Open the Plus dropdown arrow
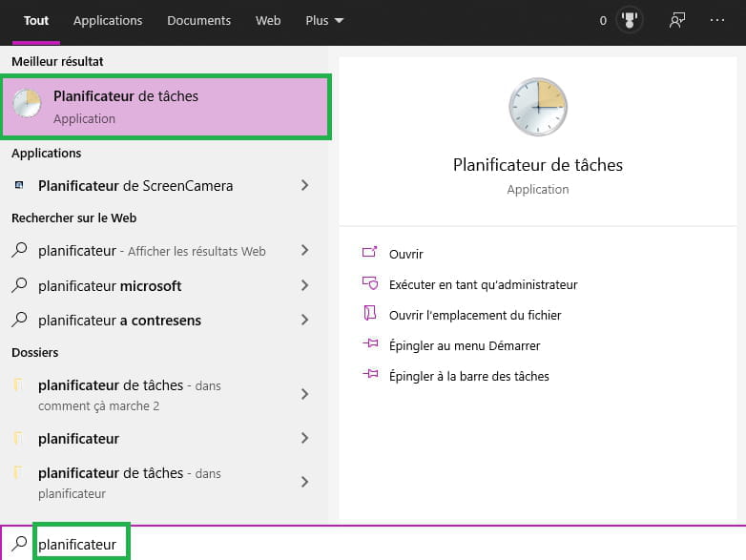The image size is (746, 560). point(339,21)
